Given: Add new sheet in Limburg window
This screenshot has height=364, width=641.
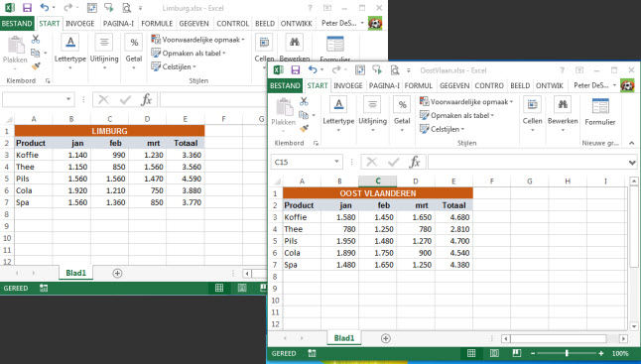Looking at the screenshot, I should click(x=117, y=273).
